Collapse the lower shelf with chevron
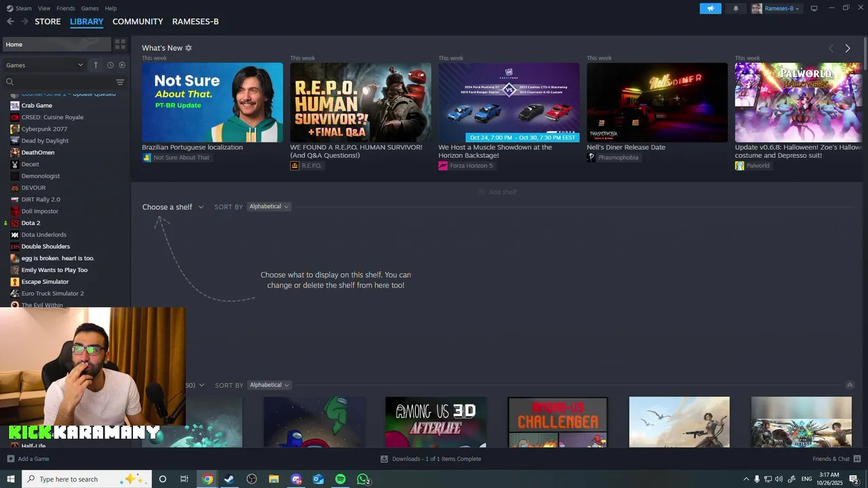This screenshot has width=868, height=488. (850, 385)
